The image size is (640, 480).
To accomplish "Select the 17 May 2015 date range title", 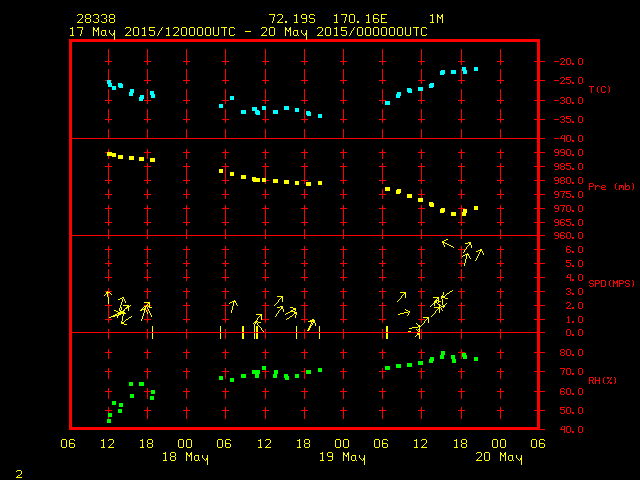I will [248, 32].
